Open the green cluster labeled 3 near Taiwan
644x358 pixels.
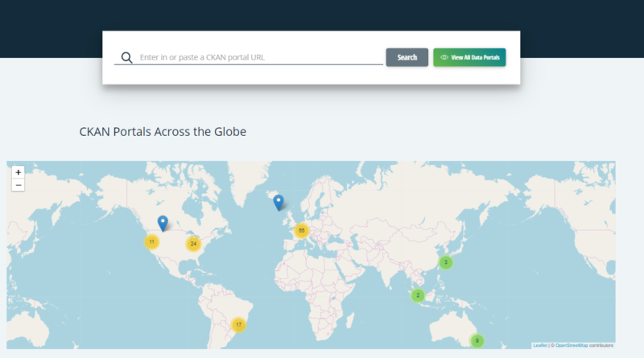(446, 262)
